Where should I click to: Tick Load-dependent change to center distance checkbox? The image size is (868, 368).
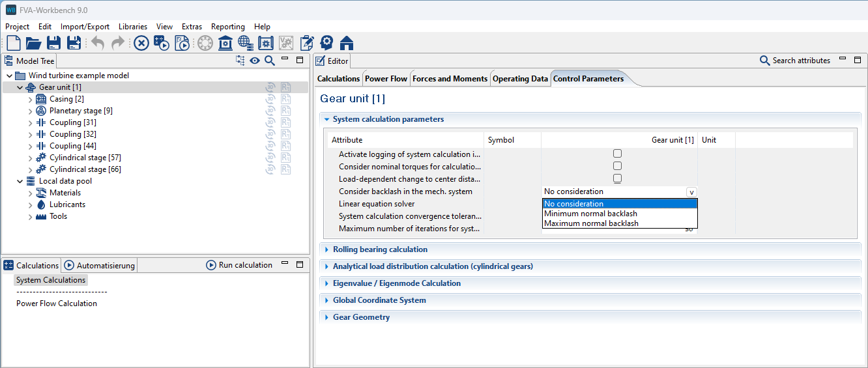tap(617, 178)
